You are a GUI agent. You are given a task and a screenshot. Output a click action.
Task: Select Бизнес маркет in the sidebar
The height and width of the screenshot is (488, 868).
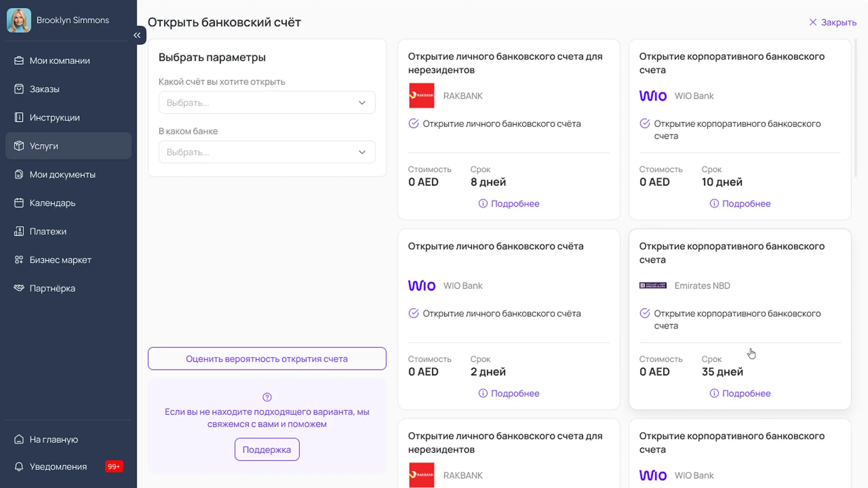coord(60,260)
